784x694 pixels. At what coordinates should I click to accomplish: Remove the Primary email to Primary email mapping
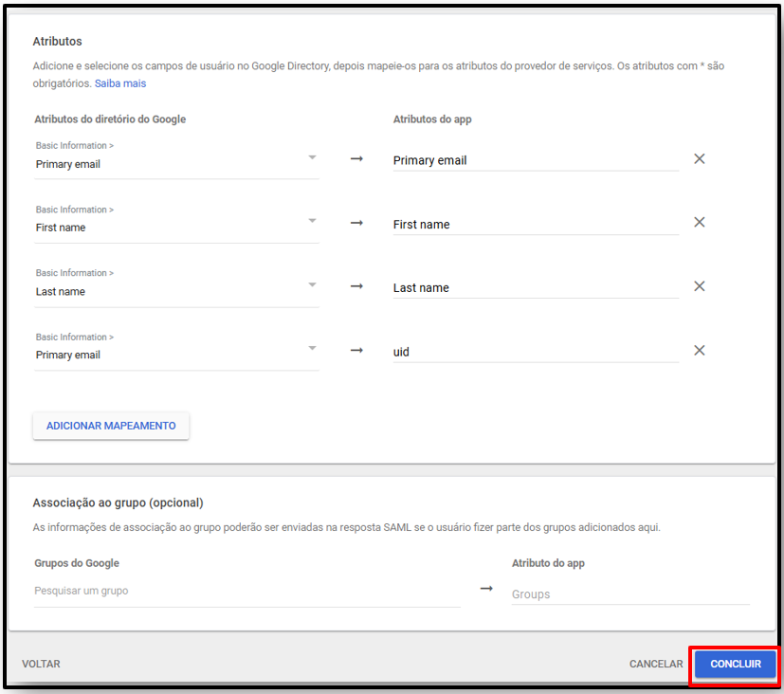pos(699,159)
